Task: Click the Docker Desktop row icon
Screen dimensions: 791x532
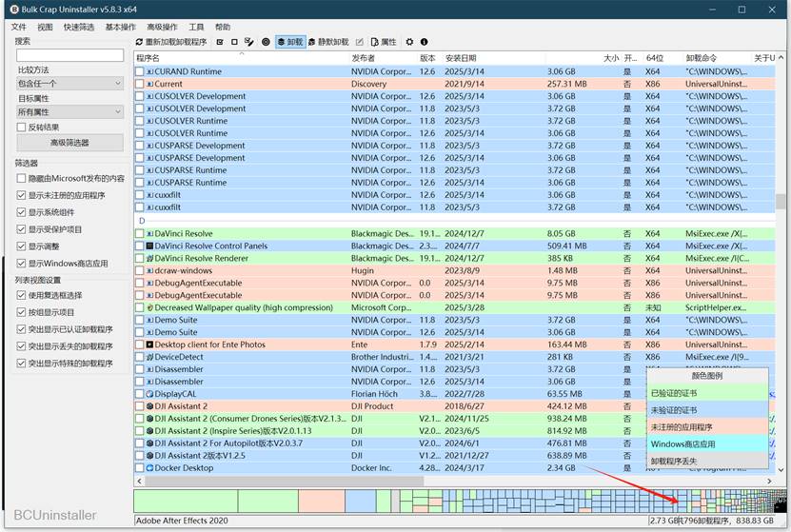Action: point(149,468)
